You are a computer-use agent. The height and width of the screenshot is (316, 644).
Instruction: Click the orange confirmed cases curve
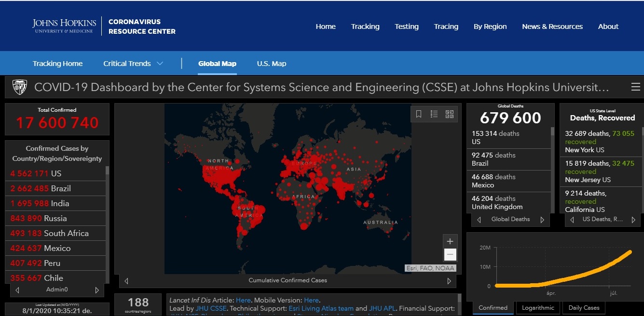564,278
